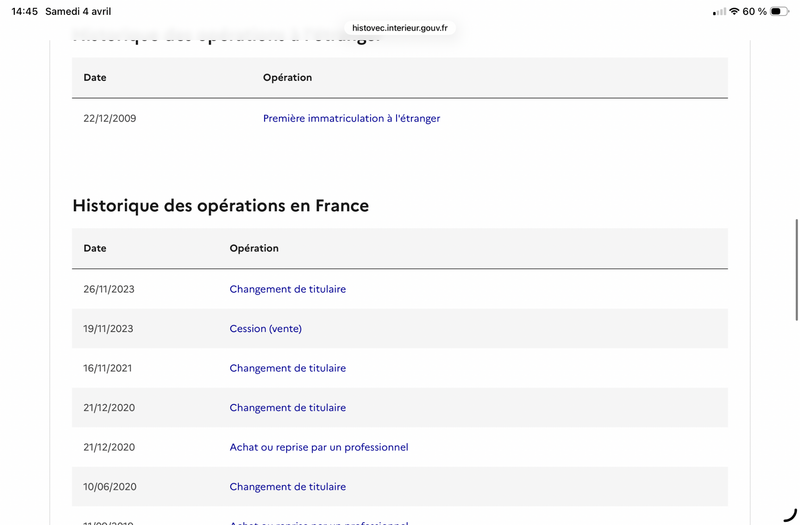
Task: Open Changement de titulaire dated 10/06/2020
Action: coord(287,487)
